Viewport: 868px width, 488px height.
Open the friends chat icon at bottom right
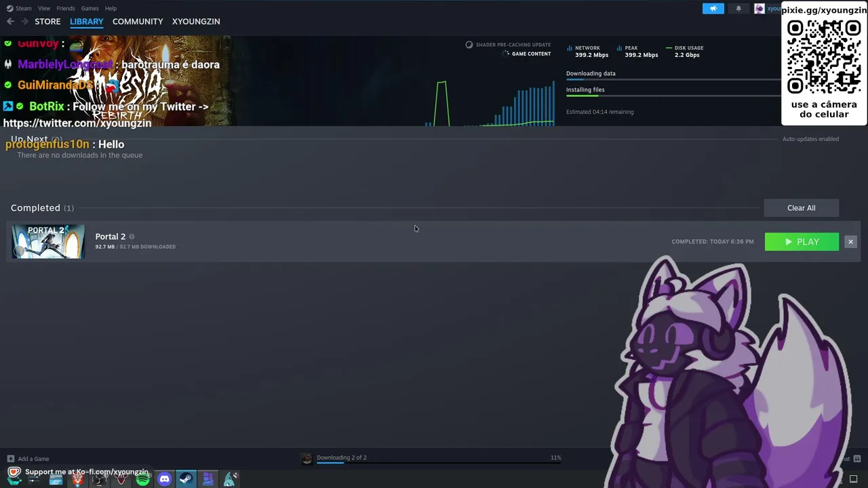[857, 459]
